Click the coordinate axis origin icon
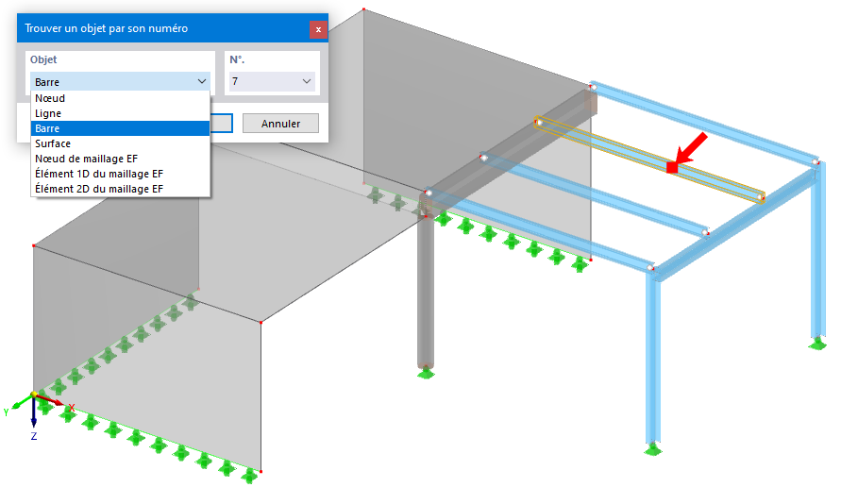 (x=34, y=395)
